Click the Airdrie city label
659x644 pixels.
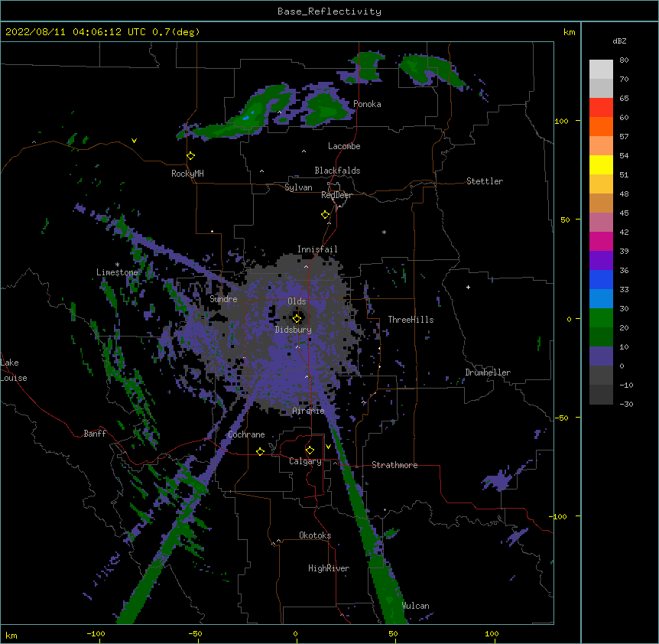308,411
